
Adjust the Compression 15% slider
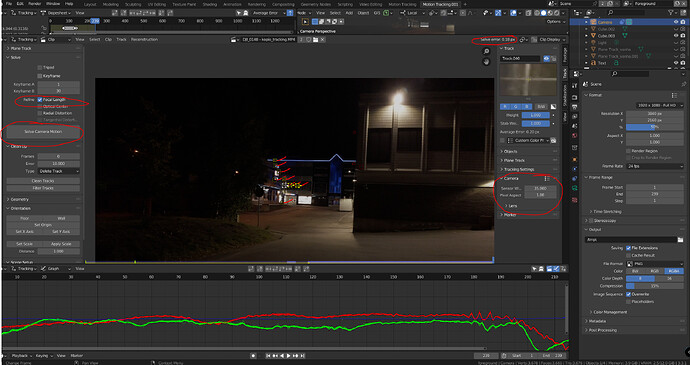[x=655, y=286]
